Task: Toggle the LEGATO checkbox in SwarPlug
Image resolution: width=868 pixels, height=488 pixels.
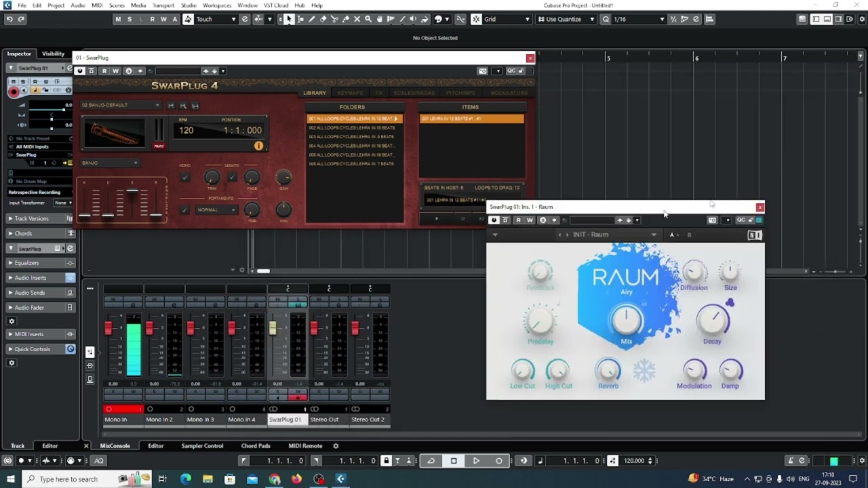Action: [x=232, y=178]
